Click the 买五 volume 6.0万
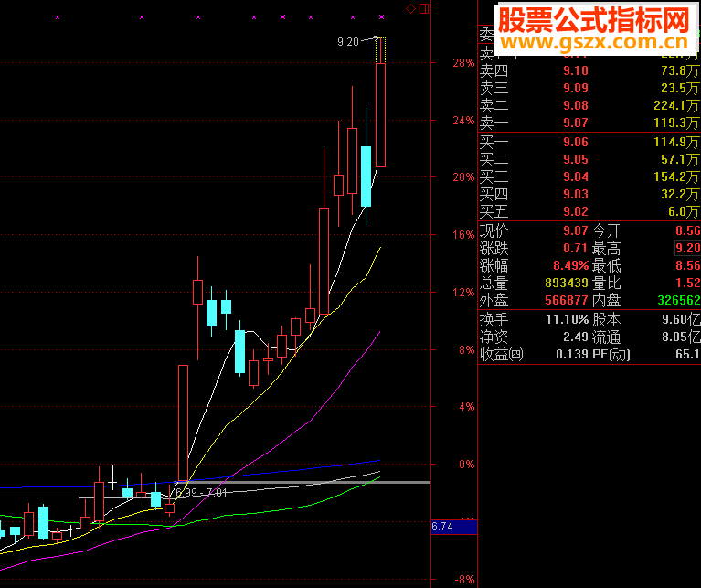 683,211
